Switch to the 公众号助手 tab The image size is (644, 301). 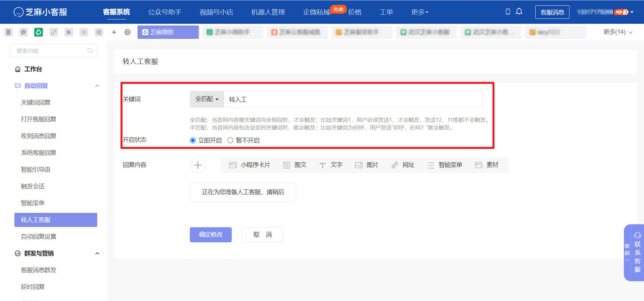(x=165, y=12)
